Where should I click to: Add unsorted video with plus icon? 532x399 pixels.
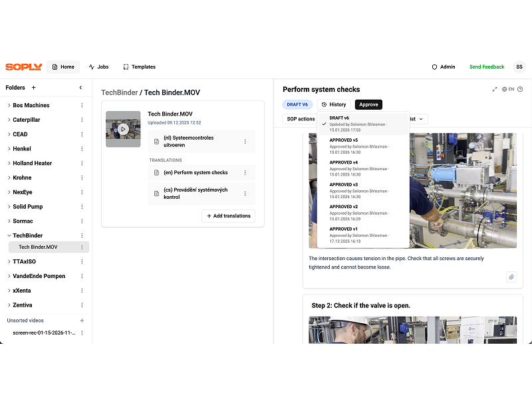pyautogui.click(x=82, y=321)
